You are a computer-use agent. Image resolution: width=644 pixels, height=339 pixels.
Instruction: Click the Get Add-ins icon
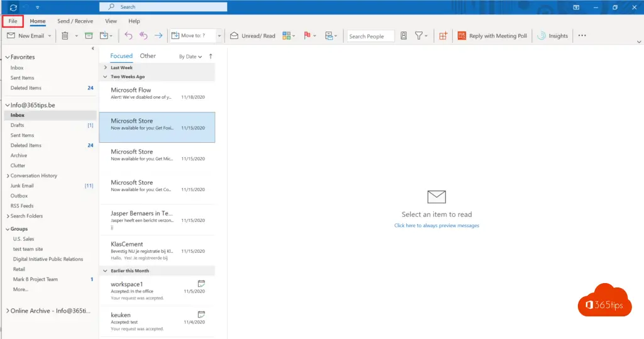tap(443, 36)
